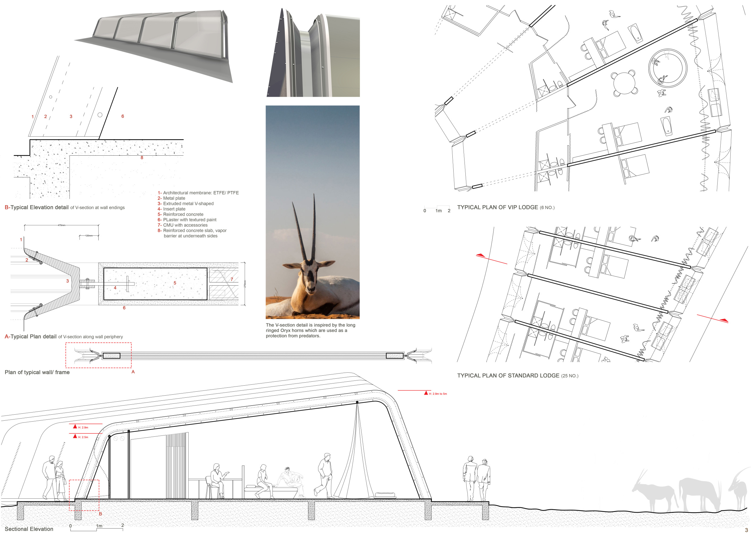Click the circular tub in VIP lodge plan
The height and width of the screenshot is (534, 756).
pyautogui.click(x=667, y=68)
